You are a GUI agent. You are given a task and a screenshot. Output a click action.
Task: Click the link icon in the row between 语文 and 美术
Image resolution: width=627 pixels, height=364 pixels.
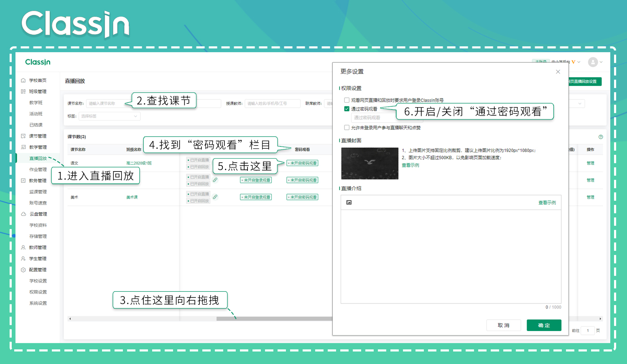215,180
